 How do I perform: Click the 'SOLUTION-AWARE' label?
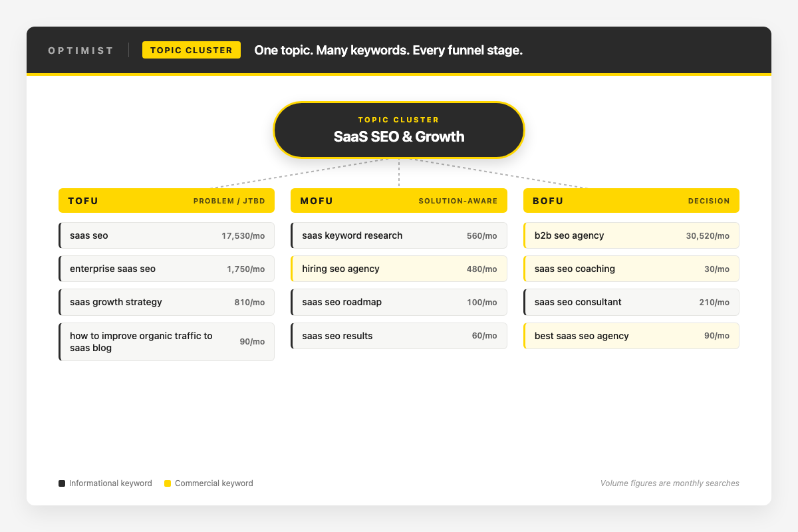point(458,201)
